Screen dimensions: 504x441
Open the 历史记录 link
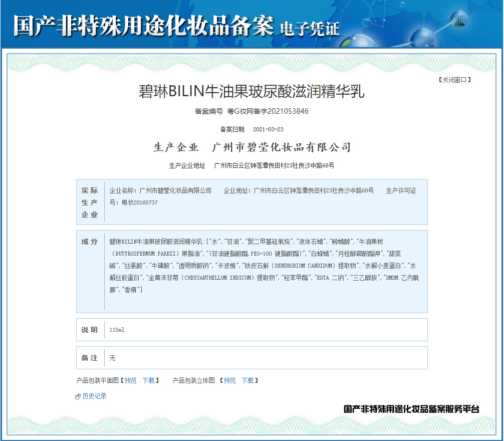tap(94, 396)
